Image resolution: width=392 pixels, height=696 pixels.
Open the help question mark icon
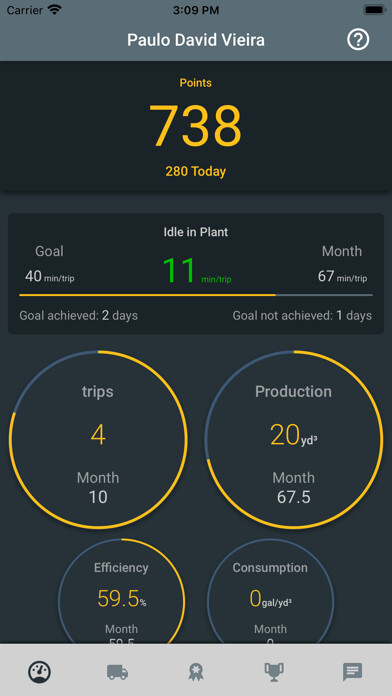[358, 40]
